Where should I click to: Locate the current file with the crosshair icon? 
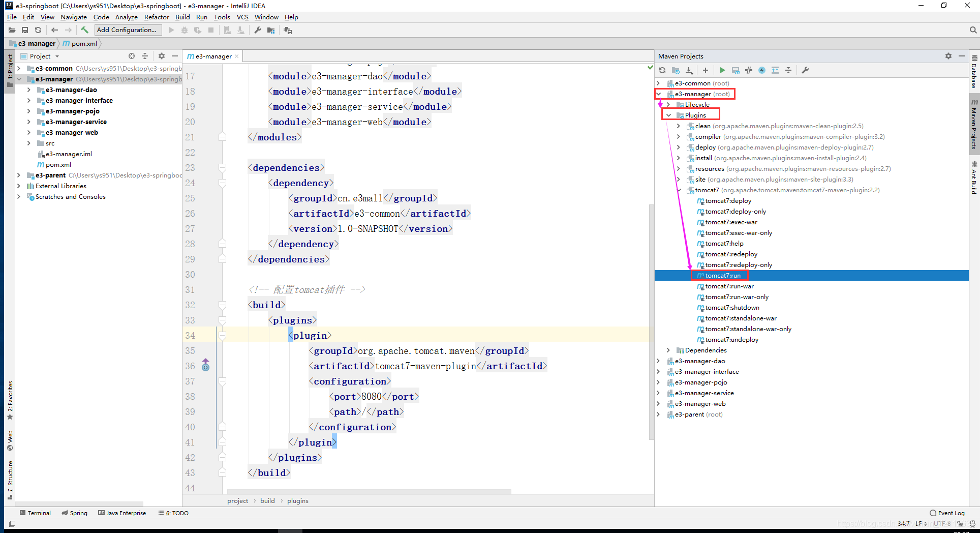[132, 56]
